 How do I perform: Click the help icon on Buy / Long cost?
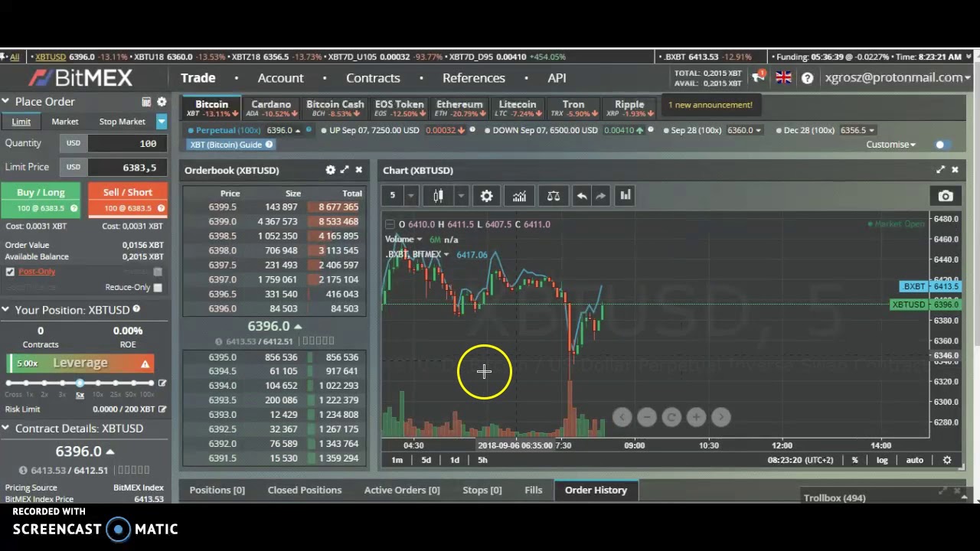(73, 208)
